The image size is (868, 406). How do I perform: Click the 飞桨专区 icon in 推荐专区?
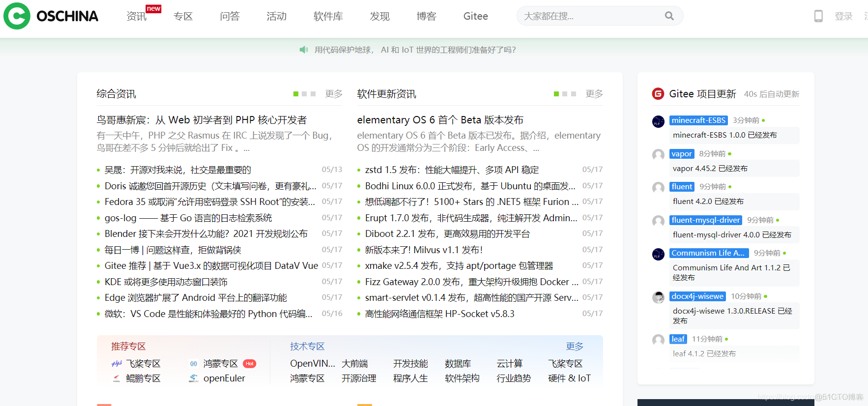click(x=116, y=364)
